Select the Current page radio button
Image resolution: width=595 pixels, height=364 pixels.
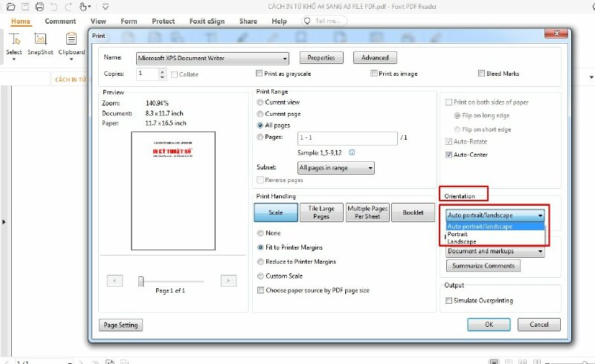click(x=260, y=114)
